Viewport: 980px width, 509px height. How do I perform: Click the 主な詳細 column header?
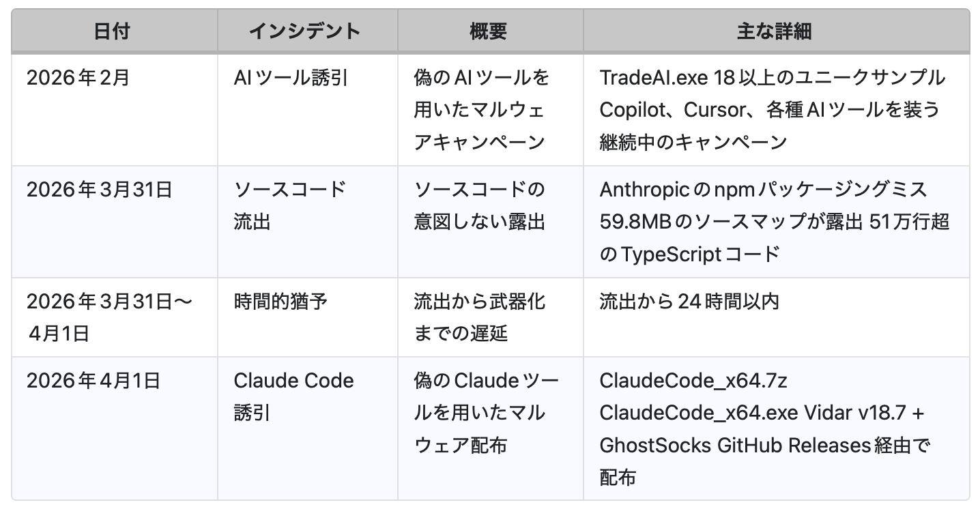click(x=774, y=31)
